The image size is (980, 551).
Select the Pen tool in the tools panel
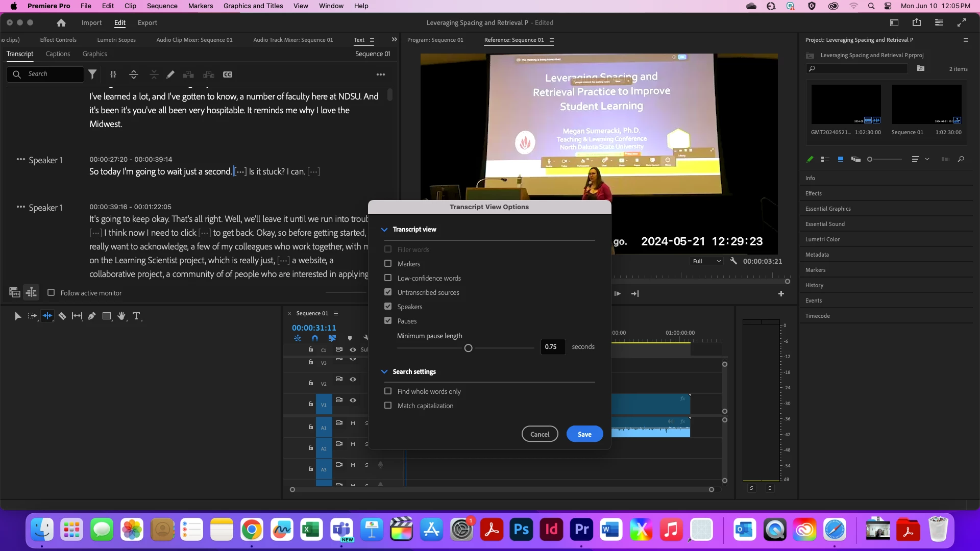pyautogui.click(x=92, y=316)
